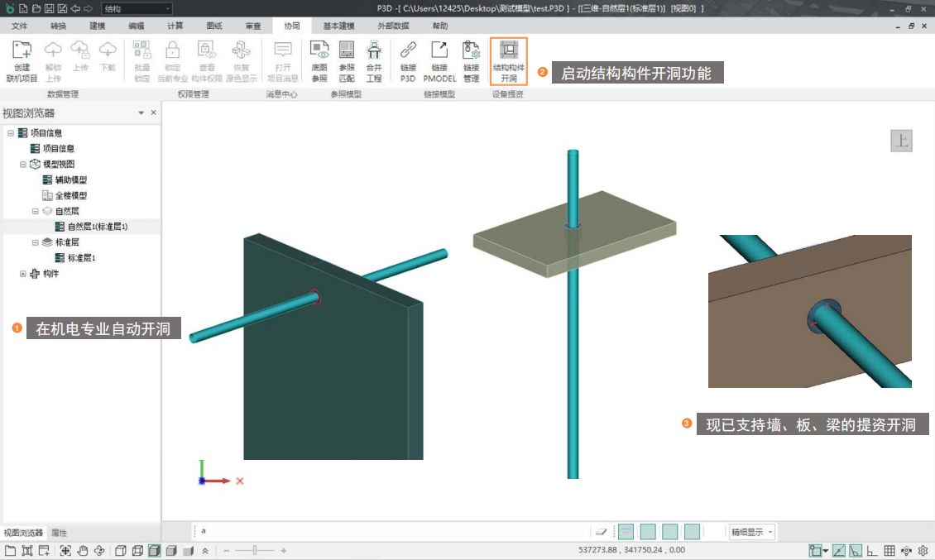Image resolution: width=935 pixels, height=560 pixels.
Task: Open the 精细显示 detail level dropdown
Action: [751, 532]
